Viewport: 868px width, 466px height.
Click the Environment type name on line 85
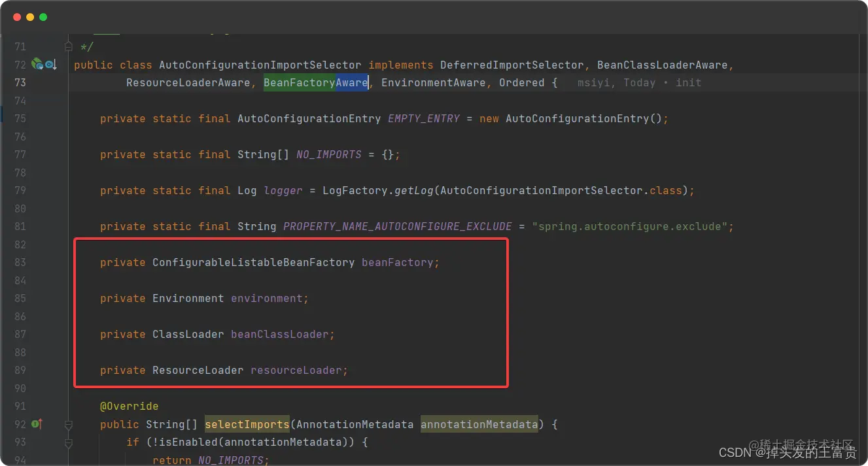pos(188,299)
